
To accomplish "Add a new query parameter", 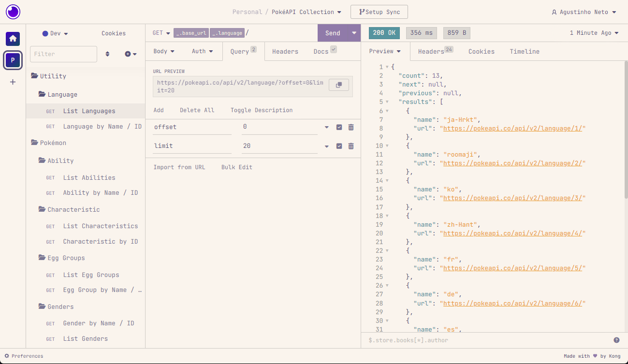I will click(159, 110).
